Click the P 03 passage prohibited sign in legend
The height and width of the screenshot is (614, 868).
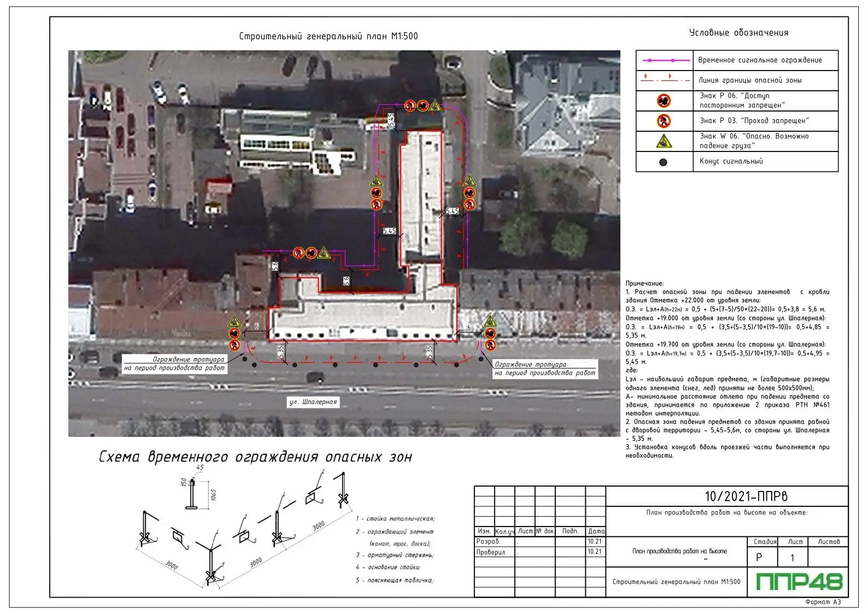(664, 121)
